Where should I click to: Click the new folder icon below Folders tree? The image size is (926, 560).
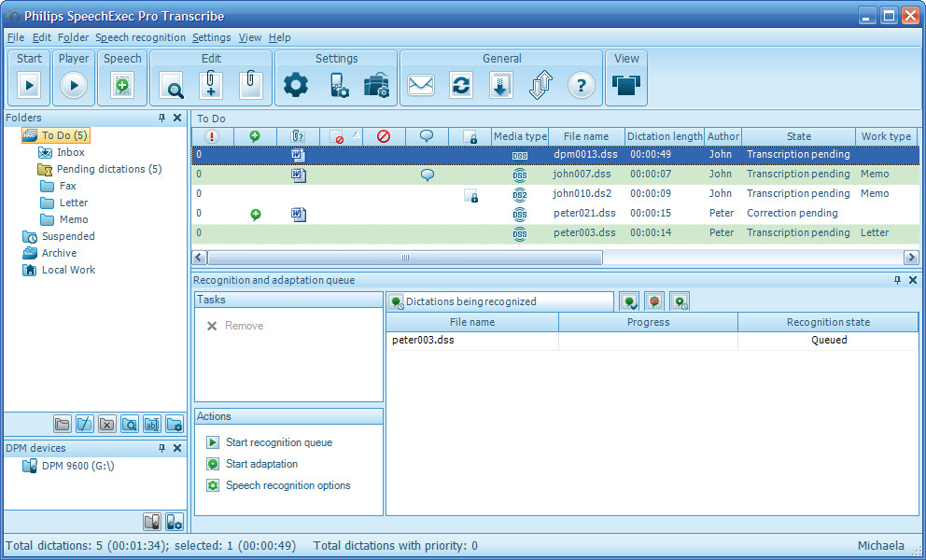pos(62,424)
